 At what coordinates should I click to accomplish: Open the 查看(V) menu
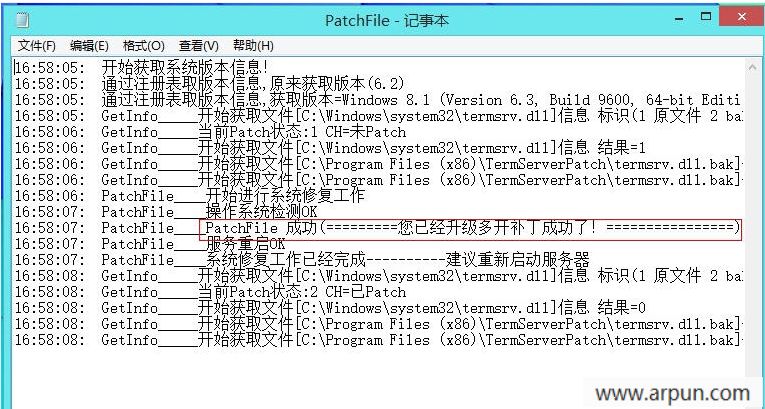[x=199, y=46]
